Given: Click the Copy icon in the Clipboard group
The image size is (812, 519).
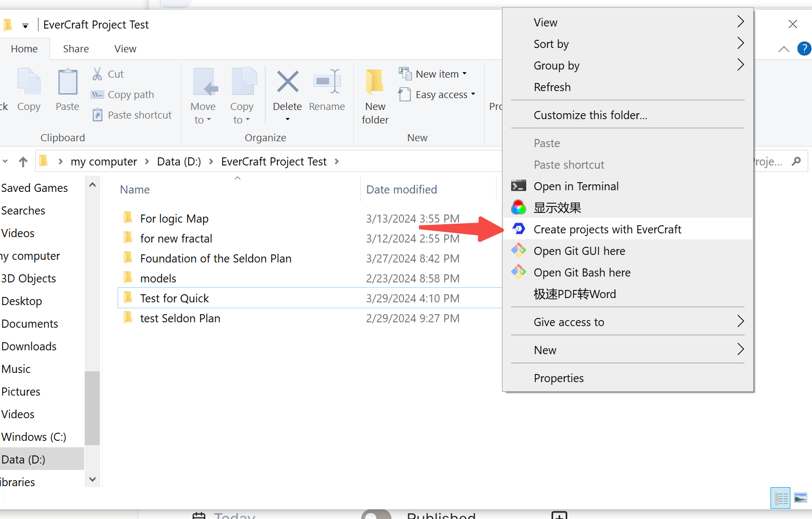Looking at the screenshot, I should pos(29,81).
